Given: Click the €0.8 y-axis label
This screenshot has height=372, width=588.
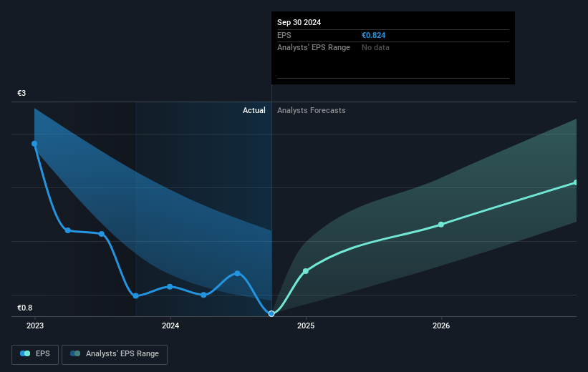Looking at the screenshot, I should [x=25, y=308].
